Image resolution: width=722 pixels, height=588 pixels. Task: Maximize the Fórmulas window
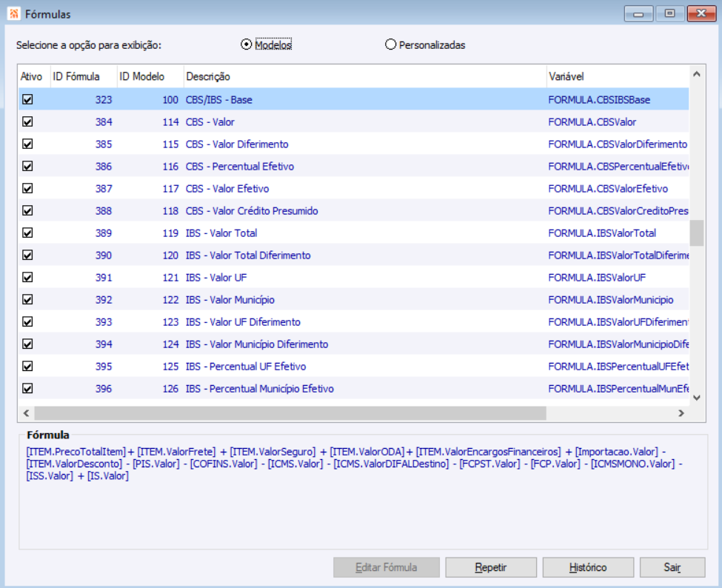[669, 13]
